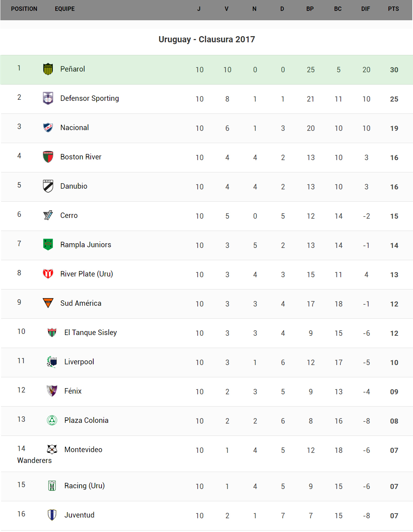Sort by the PTS column header
Image resolution: width=413 pixels, height=532 pixels.
click(x=393, y=9)
